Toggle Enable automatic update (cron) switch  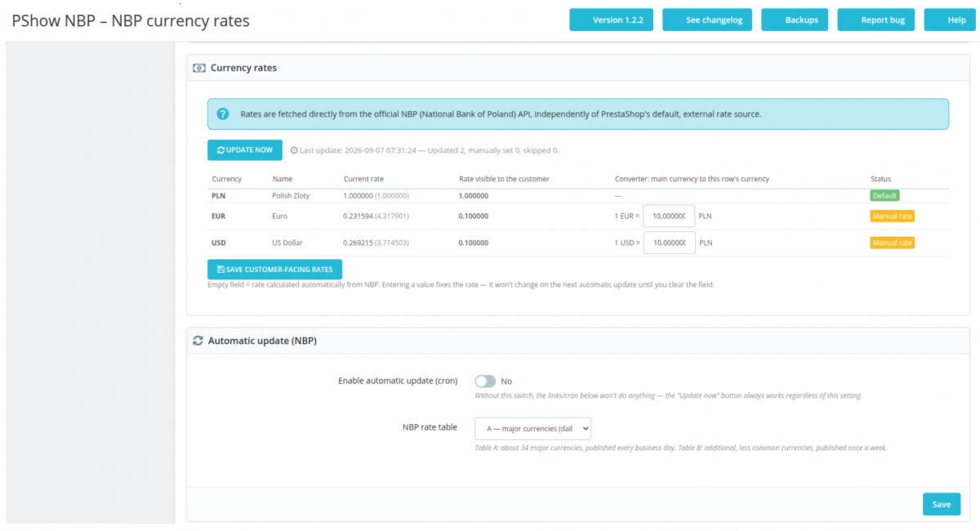pyautogui.click(x=485, y=382)
